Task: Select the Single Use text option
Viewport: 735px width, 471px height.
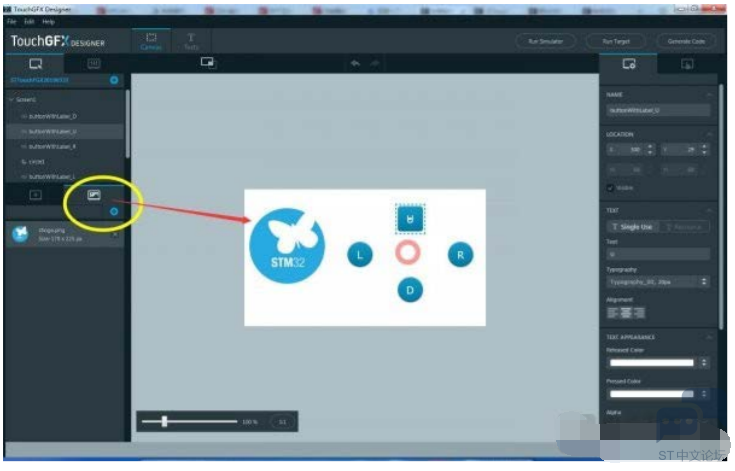Action: pyautogui.click(x=632, y=227)
